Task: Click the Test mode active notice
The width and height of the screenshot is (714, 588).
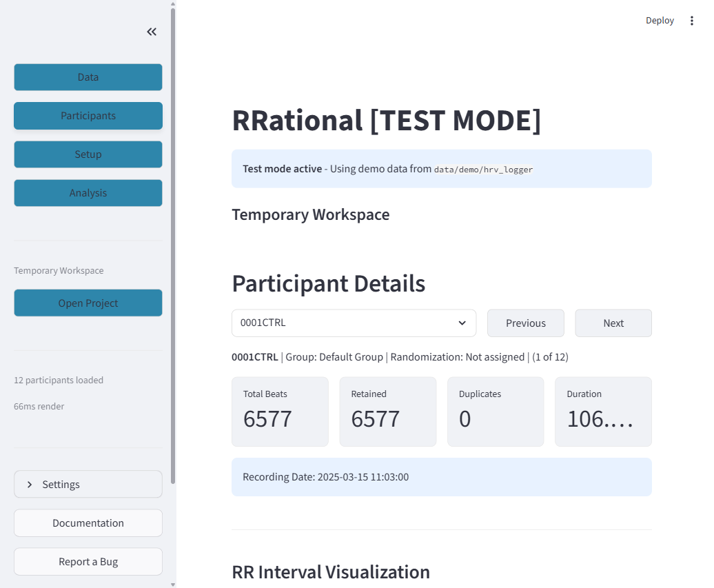Action: click(441, 168)
